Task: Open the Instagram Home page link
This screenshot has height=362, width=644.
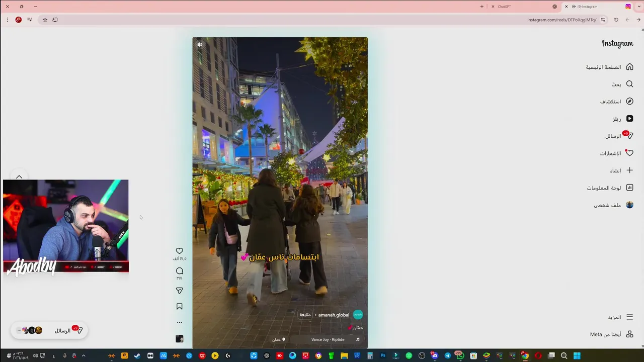Action: (609, 67)
